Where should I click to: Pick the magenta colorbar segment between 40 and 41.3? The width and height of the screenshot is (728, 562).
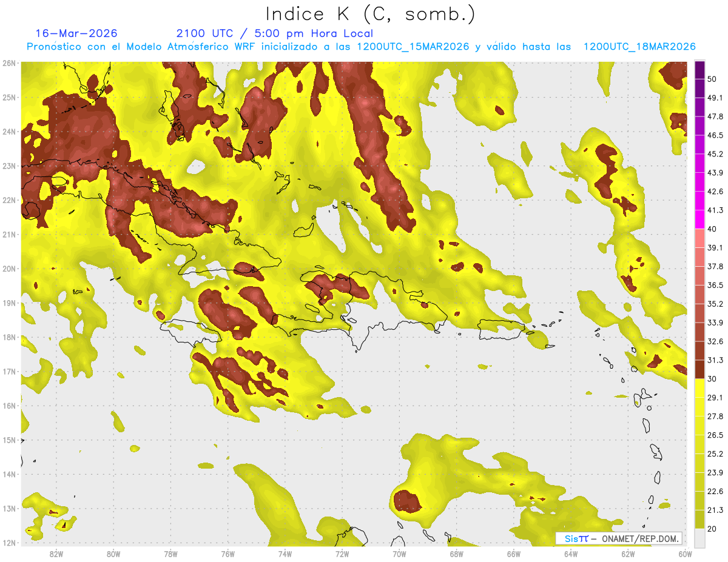pos(699,219)
